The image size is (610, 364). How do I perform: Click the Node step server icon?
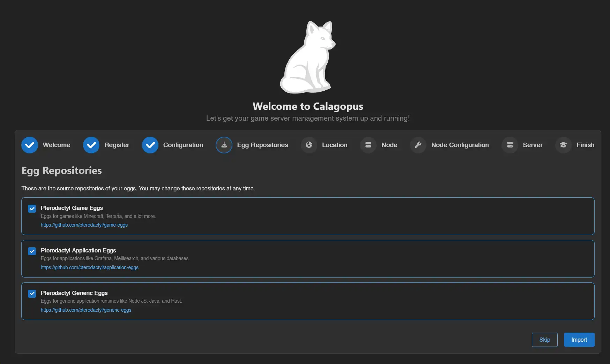[x=368, y=145]
